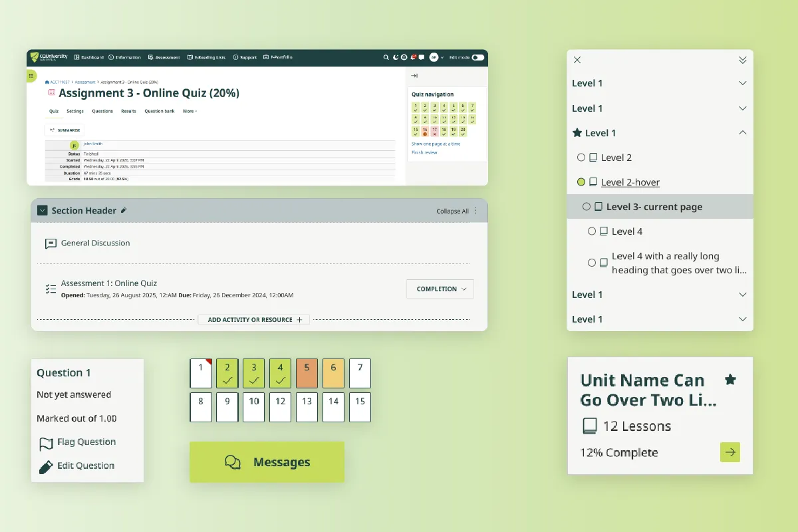
Task: Mark Level 3- current page completion circle
Action: [587, 207]
